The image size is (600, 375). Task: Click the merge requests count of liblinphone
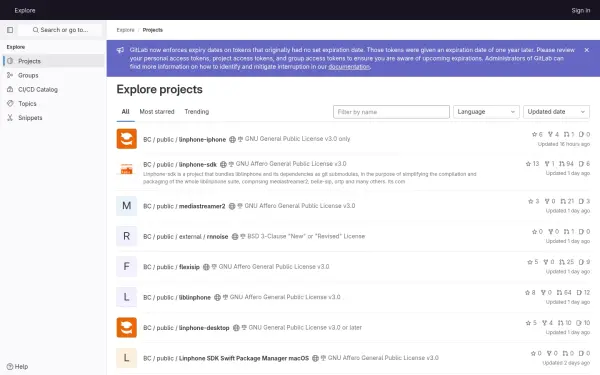[564, 293]
